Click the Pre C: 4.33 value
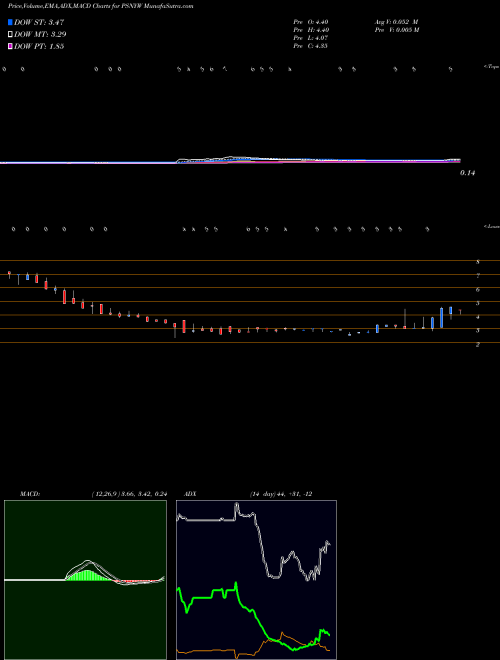This screenshot has height=660, width=500. pyautogui.click(x=311, y=46)
